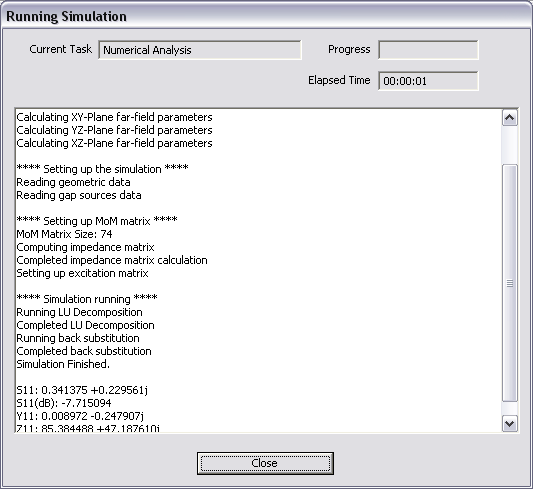The height and width of the screenshot is (489, 533).
Task: Click the 'Reading geometric data' line
Action: (x=73, y=182)
